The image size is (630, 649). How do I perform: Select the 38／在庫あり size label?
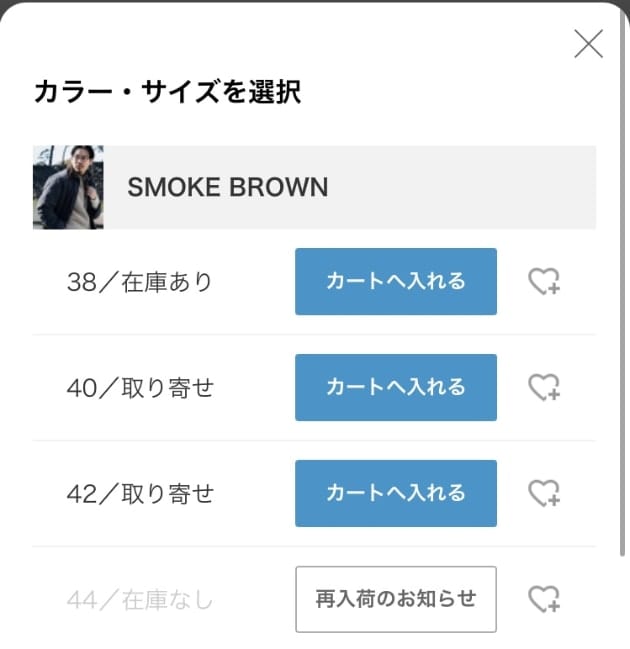tap(139, 282)
